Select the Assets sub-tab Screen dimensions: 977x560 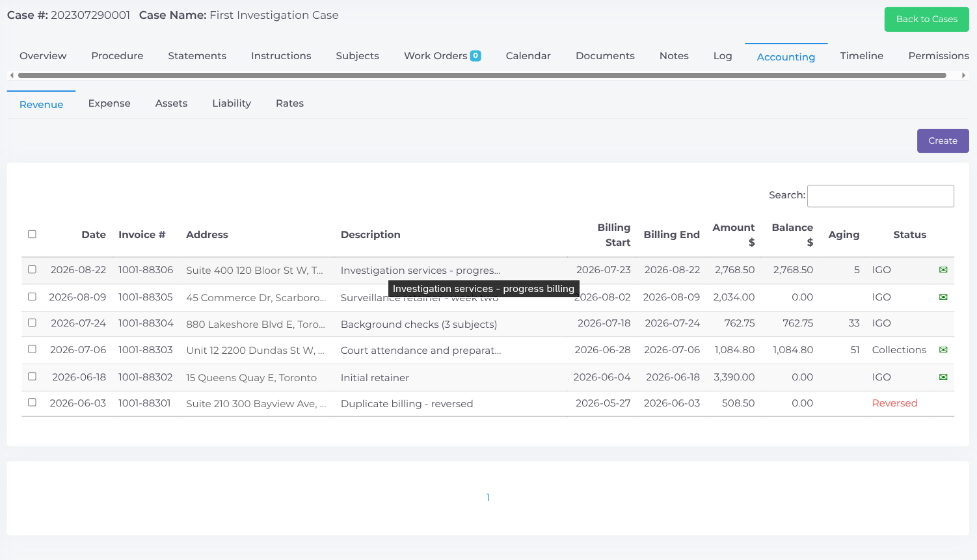tap(171, 103)
